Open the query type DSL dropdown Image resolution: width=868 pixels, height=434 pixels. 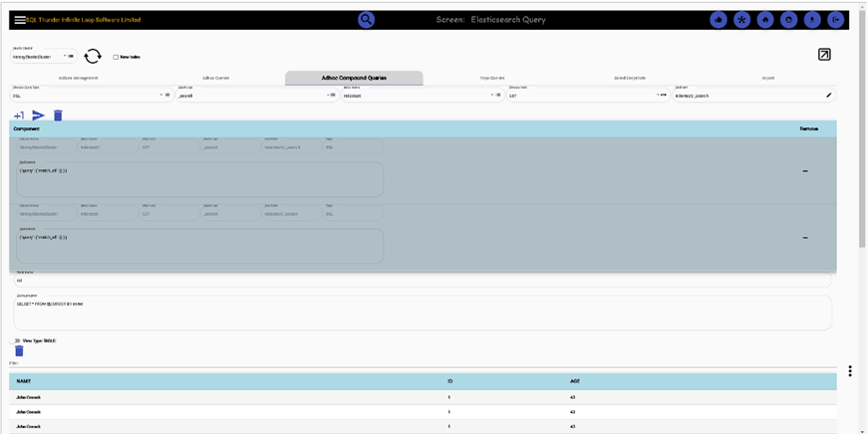click(92, 96)
